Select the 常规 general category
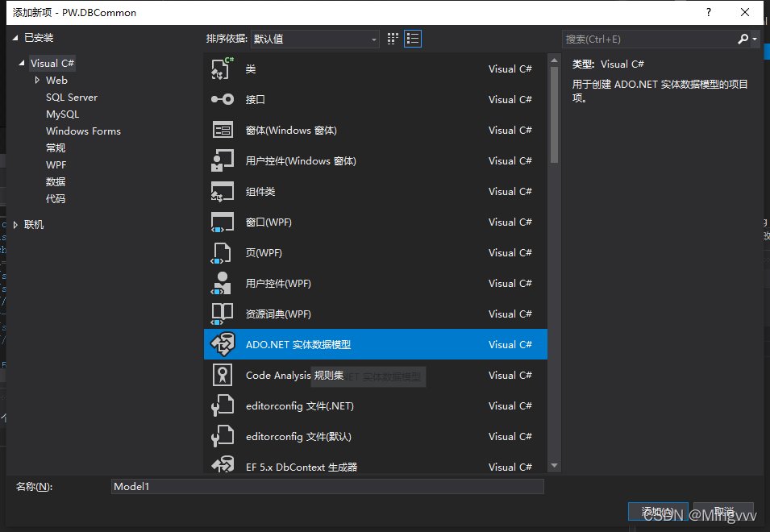 point(56,148)
